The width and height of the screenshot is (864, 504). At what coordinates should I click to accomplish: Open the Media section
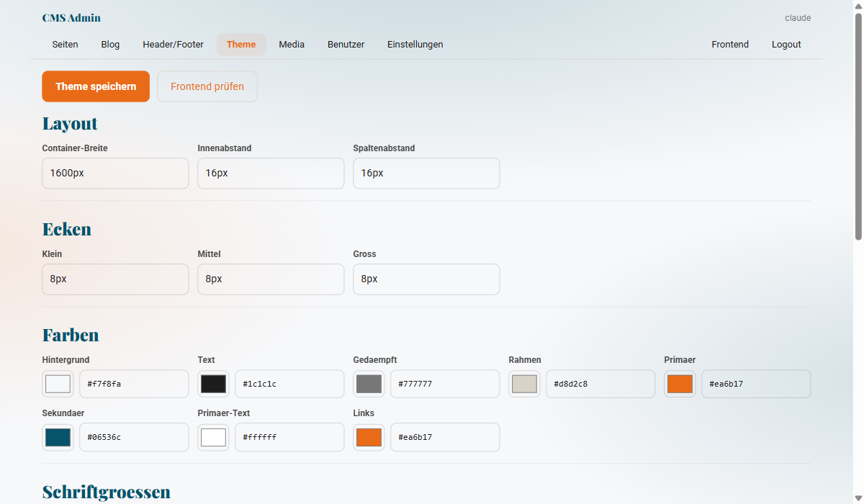[x=292, y=44]
